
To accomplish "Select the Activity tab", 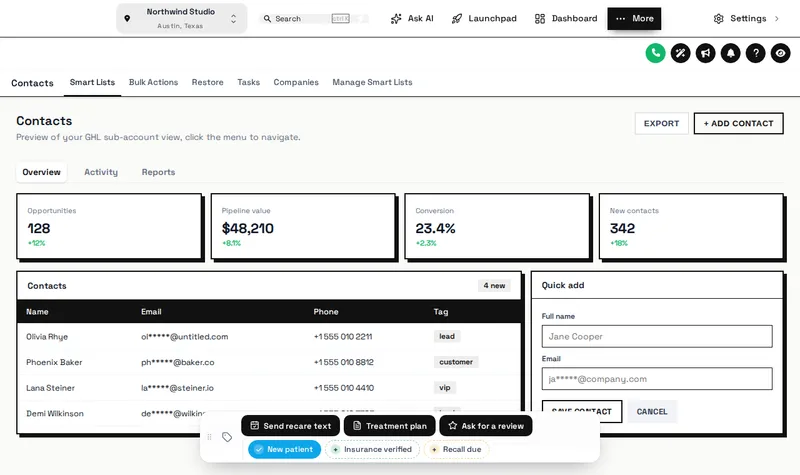I will 101,172.
